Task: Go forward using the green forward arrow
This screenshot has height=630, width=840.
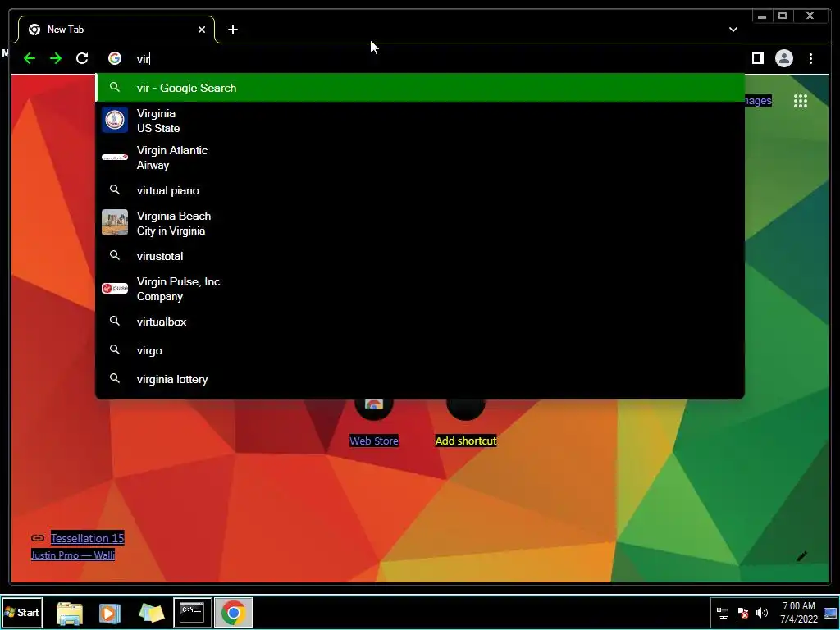Action: click(x=56, y=58)
